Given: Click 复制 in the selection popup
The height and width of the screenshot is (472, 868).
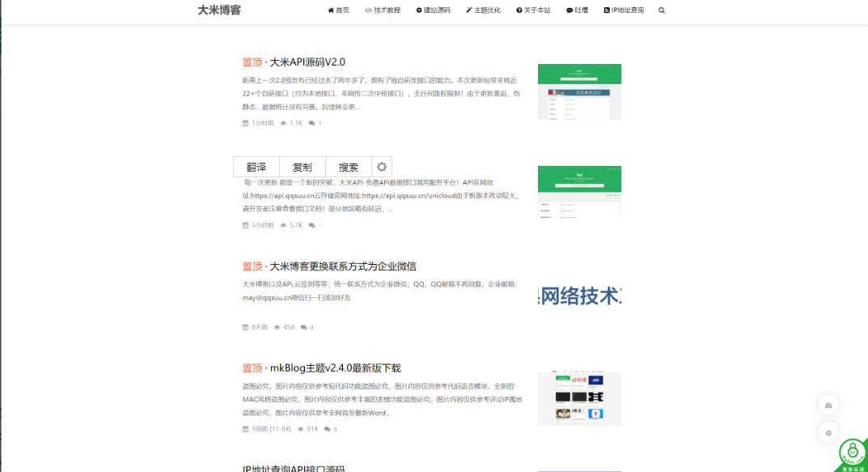Looking at the screenshot, I should 302,167.
